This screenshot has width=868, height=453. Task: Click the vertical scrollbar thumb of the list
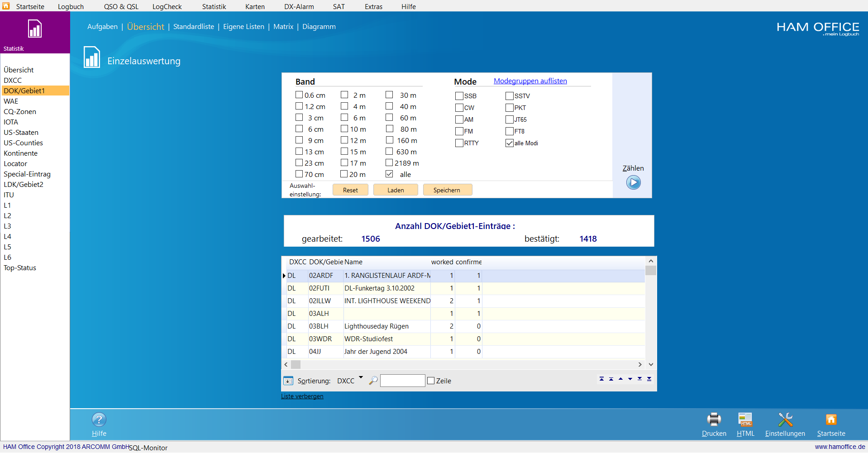[651, 271]
